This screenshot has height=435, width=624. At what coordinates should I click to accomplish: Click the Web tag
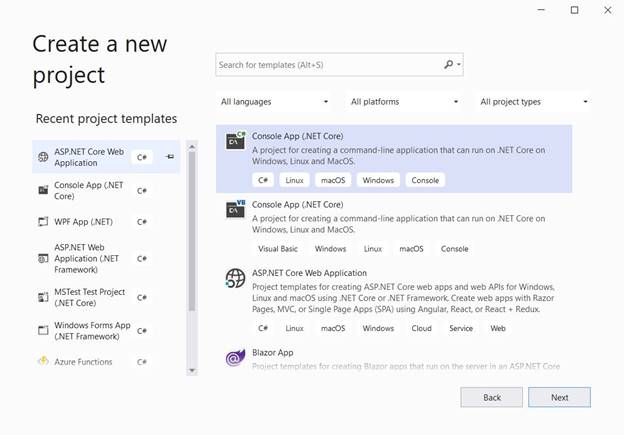(498, 328)
